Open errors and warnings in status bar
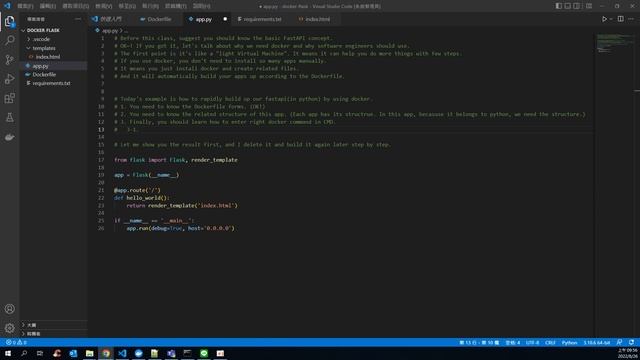This screenshot has height=360, width=640. (16, 342)
